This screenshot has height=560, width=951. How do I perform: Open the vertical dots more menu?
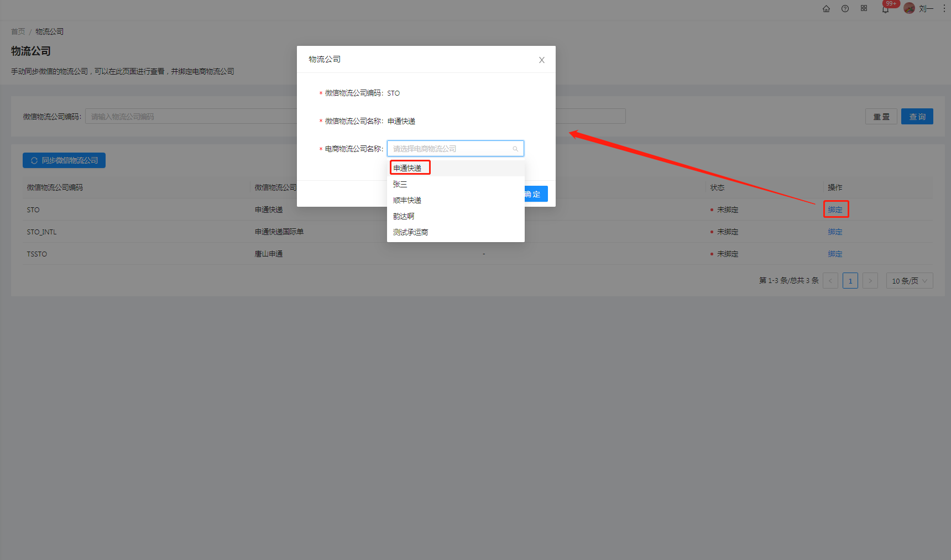click(x=944, y=8)
